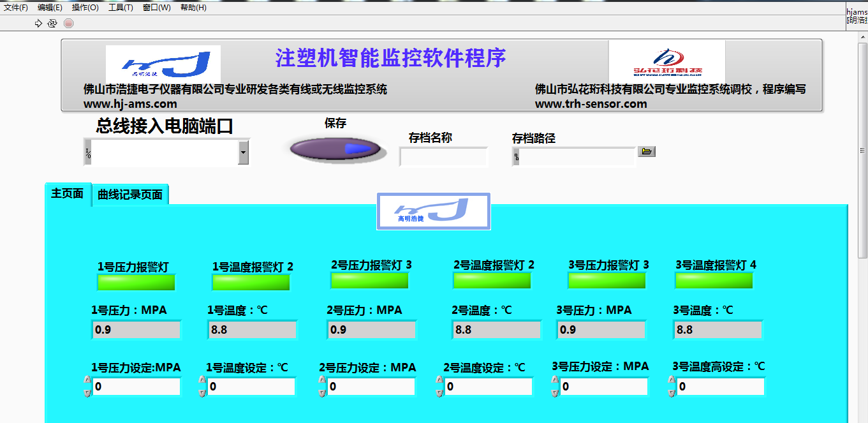Open the 工具(T) menu
This screenshot has width=868, height=423.
pyautogui.click(x=121, y=8)
